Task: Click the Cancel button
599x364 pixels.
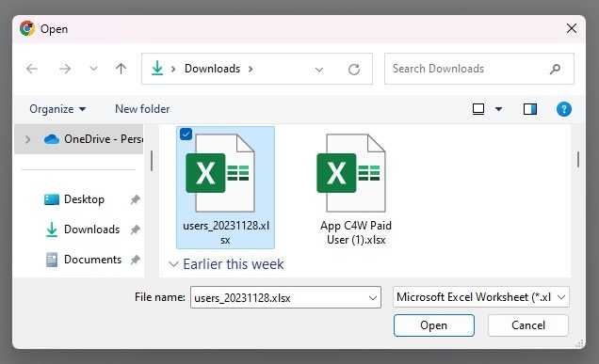Action: [528, 325]
